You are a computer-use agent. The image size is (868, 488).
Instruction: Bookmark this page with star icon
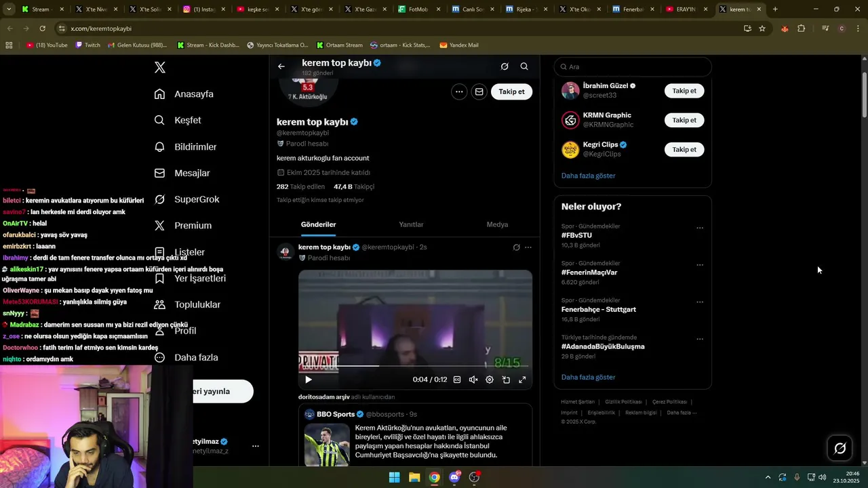coord(762,28)
